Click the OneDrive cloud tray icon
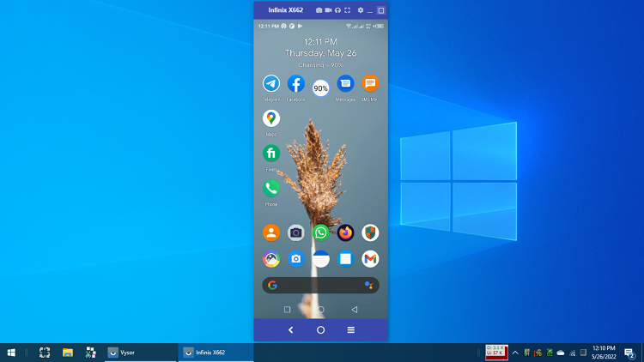 (560, 353)
